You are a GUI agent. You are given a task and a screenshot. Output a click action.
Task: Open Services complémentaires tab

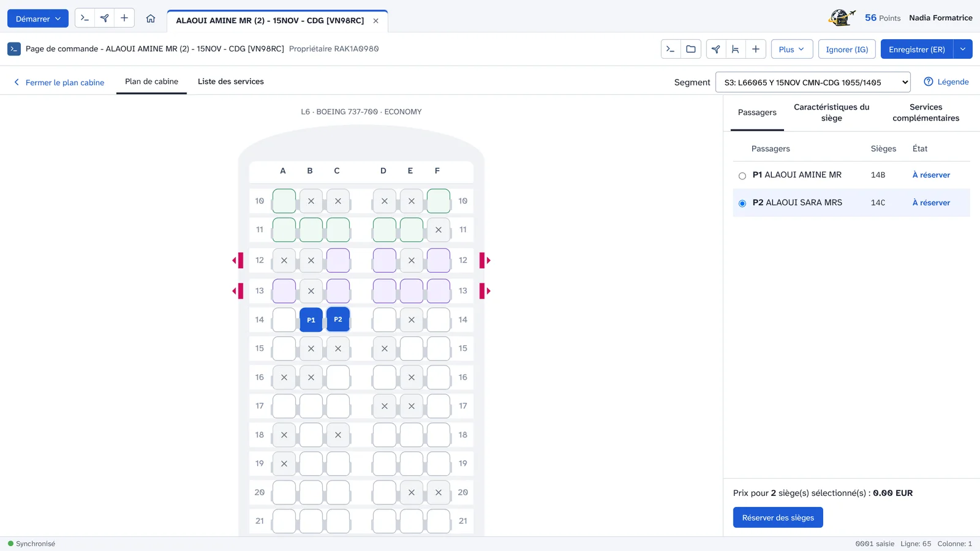coord(925,113)
